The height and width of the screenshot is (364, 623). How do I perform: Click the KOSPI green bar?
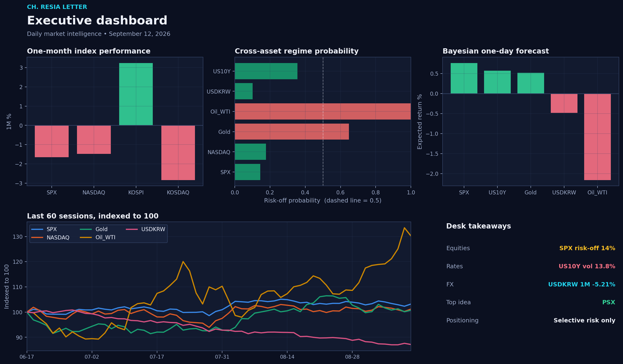pyautogui.click(x=136, y=94)
